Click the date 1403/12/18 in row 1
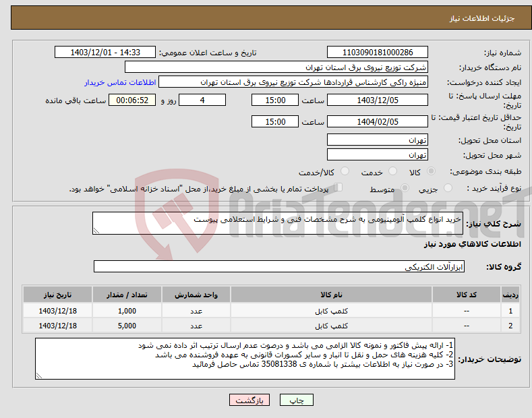 (x=58, y=311)
